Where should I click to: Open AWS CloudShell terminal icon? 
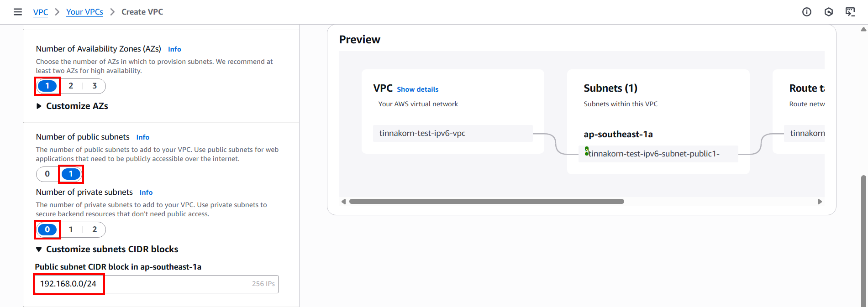click(x=850, y=12)
